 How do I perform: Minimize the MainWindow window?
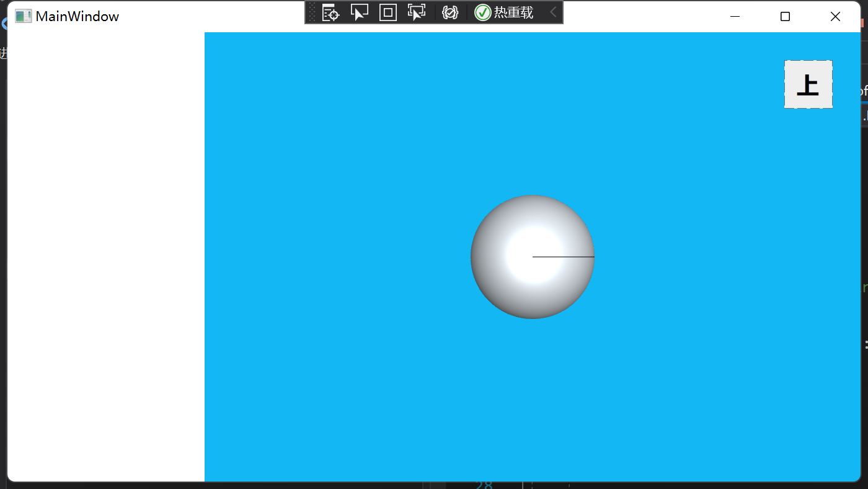coord(735,17)
